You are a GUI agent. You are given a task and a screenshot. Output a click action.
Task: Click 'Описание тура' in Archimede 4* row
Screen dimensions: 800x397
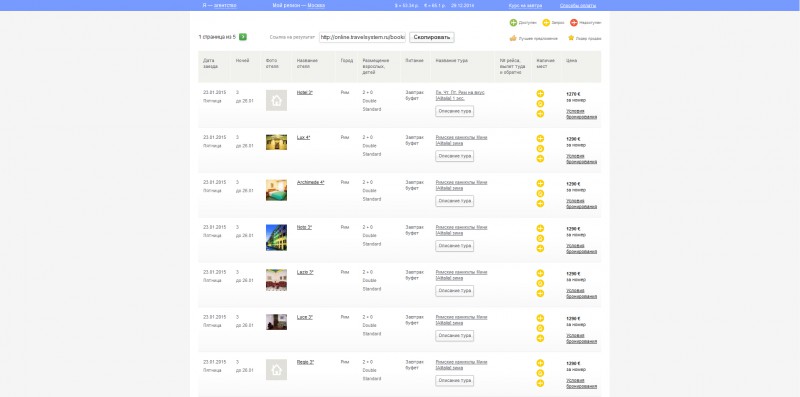point(455,201)
